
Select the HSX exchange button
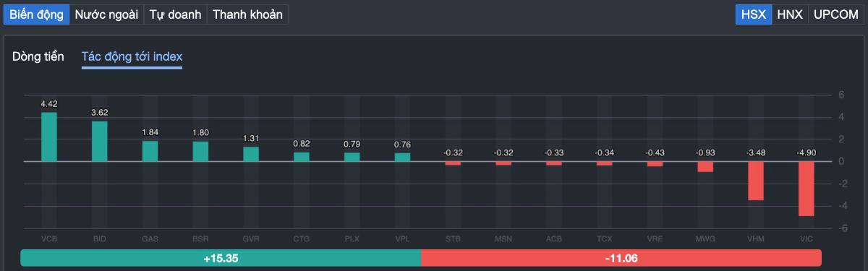coord(754,14)
